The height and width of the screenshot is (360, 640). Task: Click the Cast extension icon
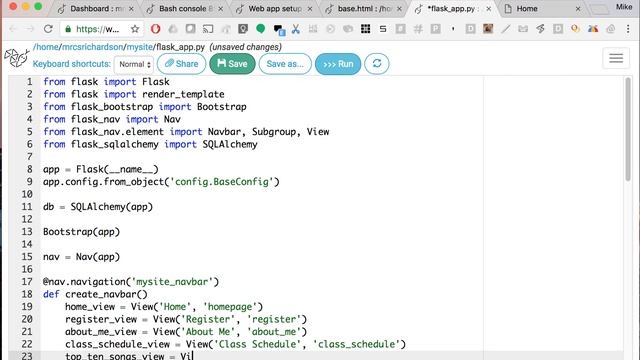pos(208,29)
